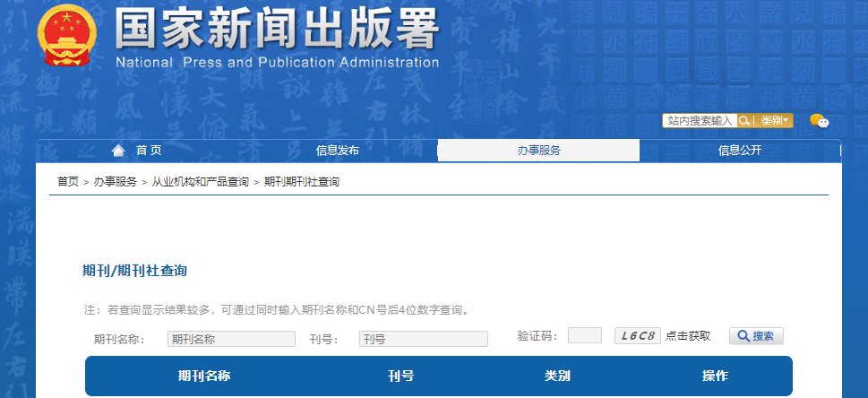Open the 信息公开 navigation tab
The height and width of the screenshot is (398, 868).
740,151
